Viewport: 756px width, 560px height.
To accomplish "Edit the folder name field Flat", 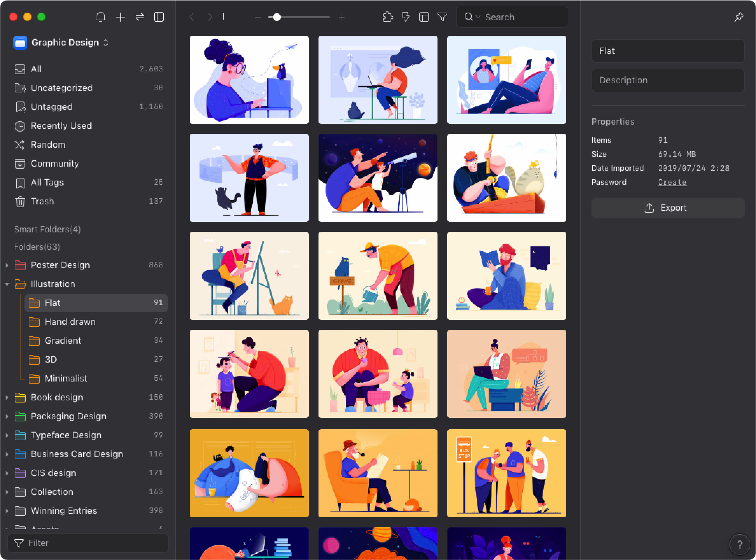I will (x=668, y=51).
